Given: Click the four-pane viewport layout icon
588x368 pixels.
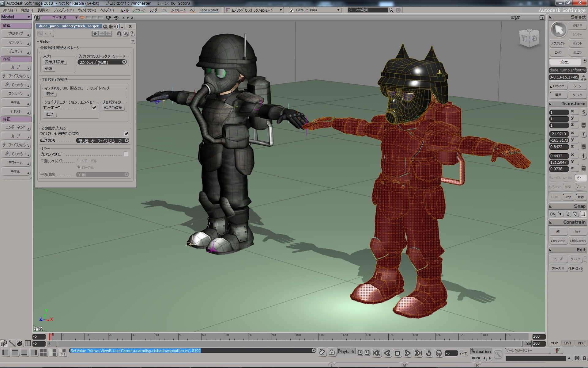Looking at the screenshot, I should click(43, 353).
